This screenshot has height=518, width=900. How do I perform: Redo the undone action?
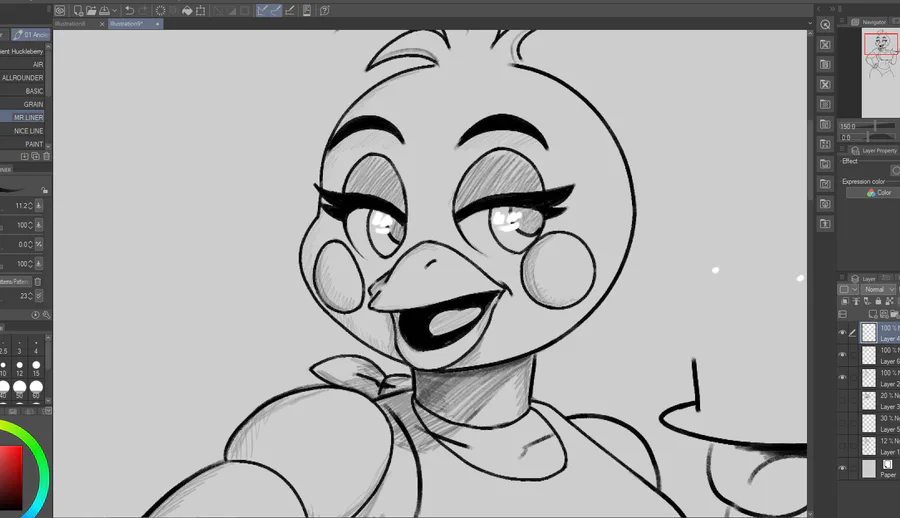pos(143,10)
